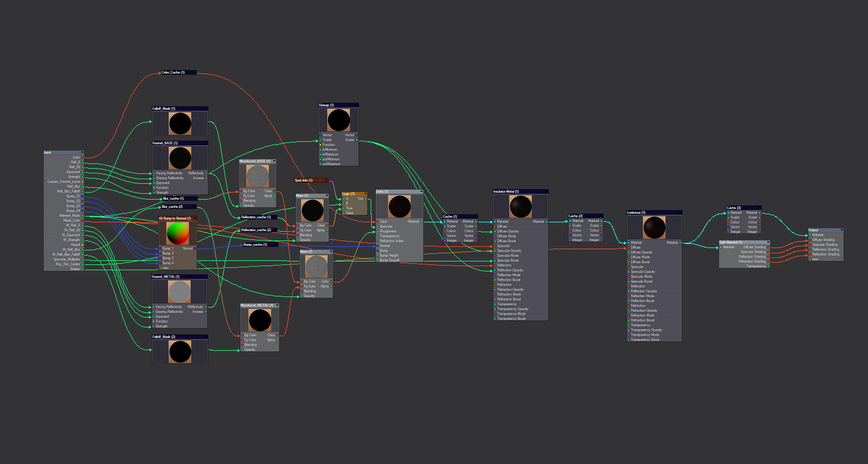Click the Normal output dot on 4X Bump to Normal
The height and width of the screenshot is (464, 868).
coord(195,249)
